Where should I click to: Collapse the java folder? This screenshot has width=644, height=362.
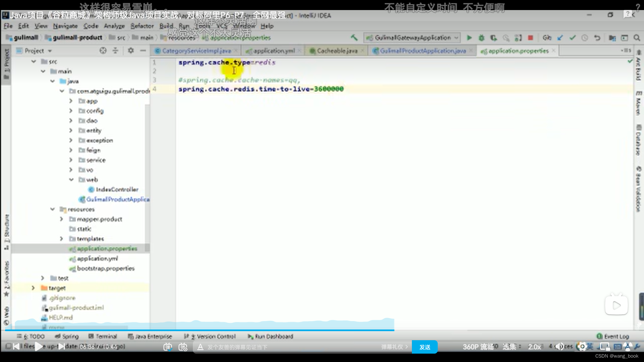tap(53, 81)
